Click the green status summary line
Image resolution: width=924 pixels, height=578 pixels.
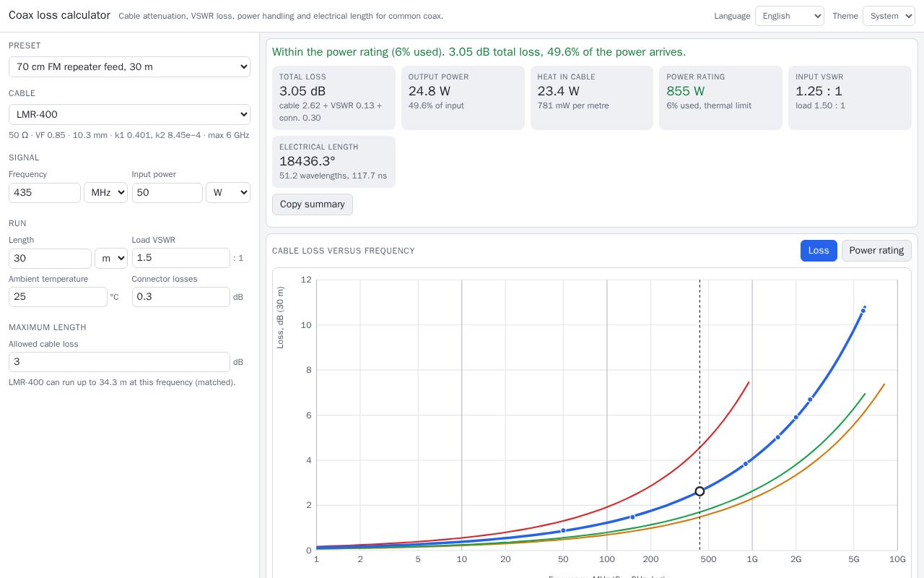click(479, 52)
